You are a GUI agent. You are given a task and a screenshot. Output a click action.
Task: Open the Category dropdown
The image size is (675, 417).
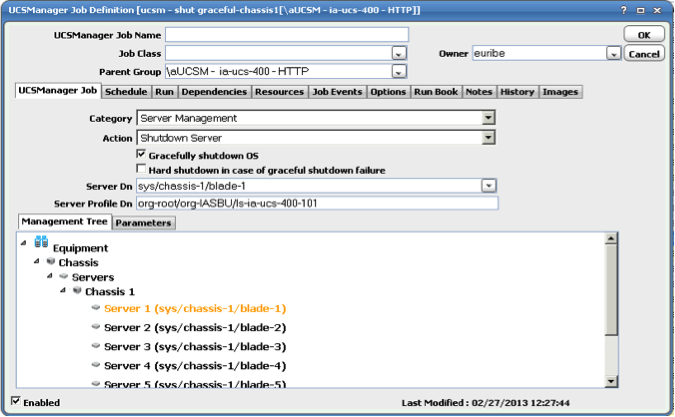488,118
